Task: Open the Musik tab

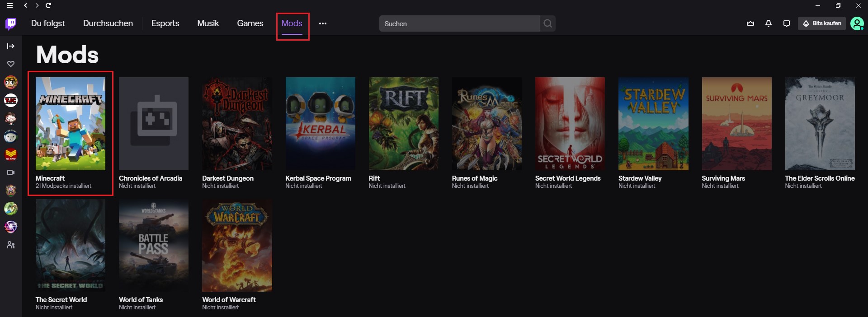Action: coord(208,23)
